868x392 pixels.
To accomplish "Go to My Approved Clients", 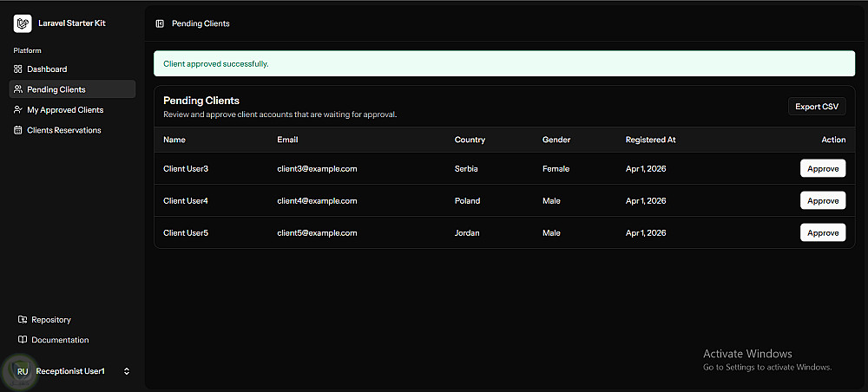I will [x=73, y=110].
